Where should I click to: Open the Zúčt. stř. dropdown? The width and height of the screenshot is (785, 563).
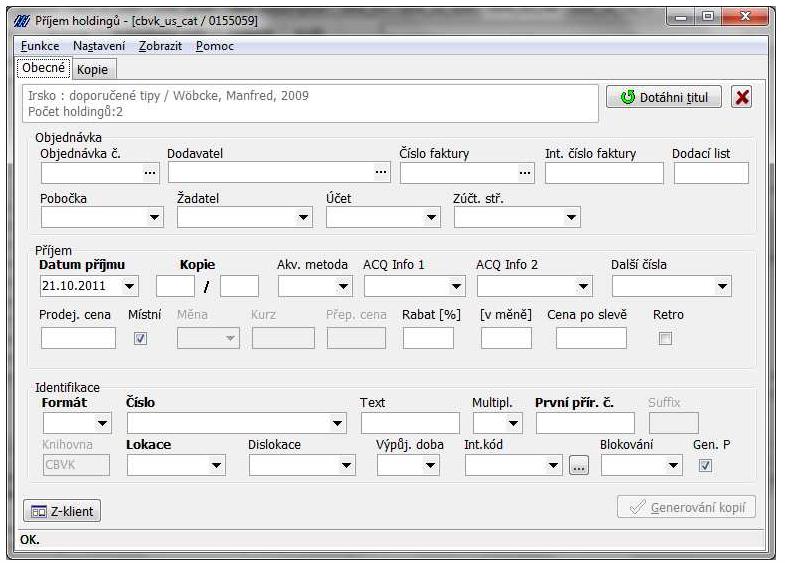(571, 218)
